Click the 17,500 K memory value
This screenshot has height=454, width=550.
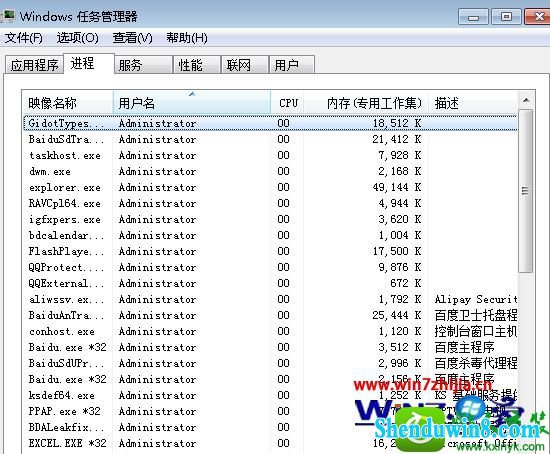(x=397, y=251)
